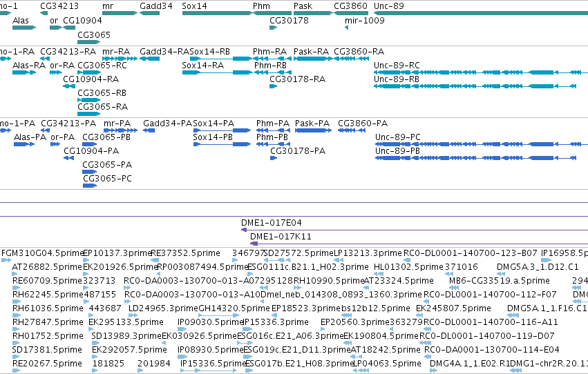588x374 pixels.
Task: Select the CG10904 gene label
Action: pos(82,20)
